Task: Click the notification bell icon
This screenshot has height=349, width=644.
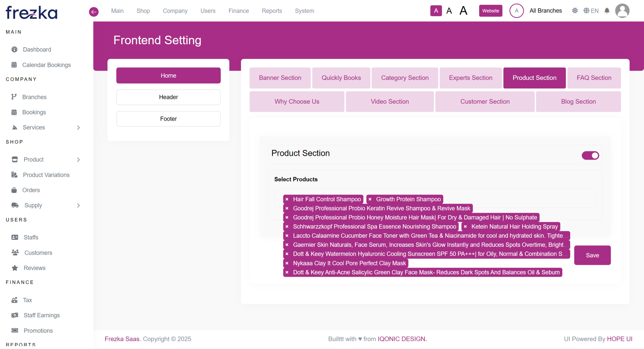Action: point(607,11)
